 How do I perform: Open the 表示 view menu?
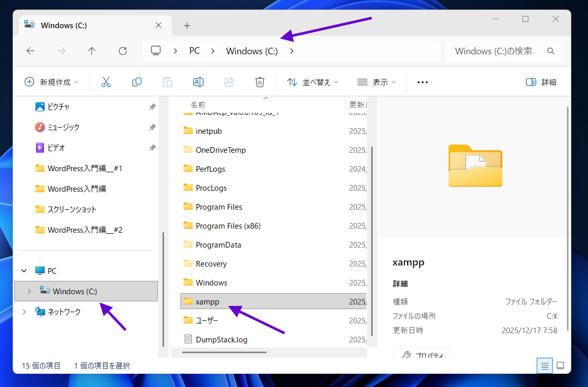[x=377, y=82]
